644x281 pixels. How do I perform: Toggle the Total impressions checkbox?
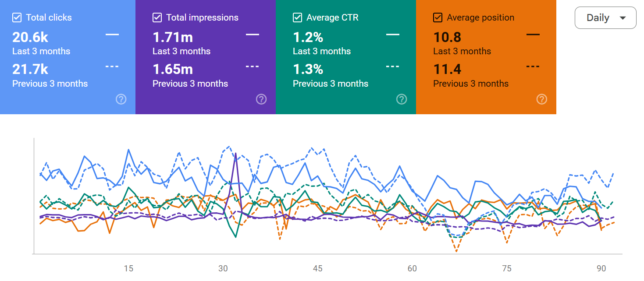click(157, 18)
